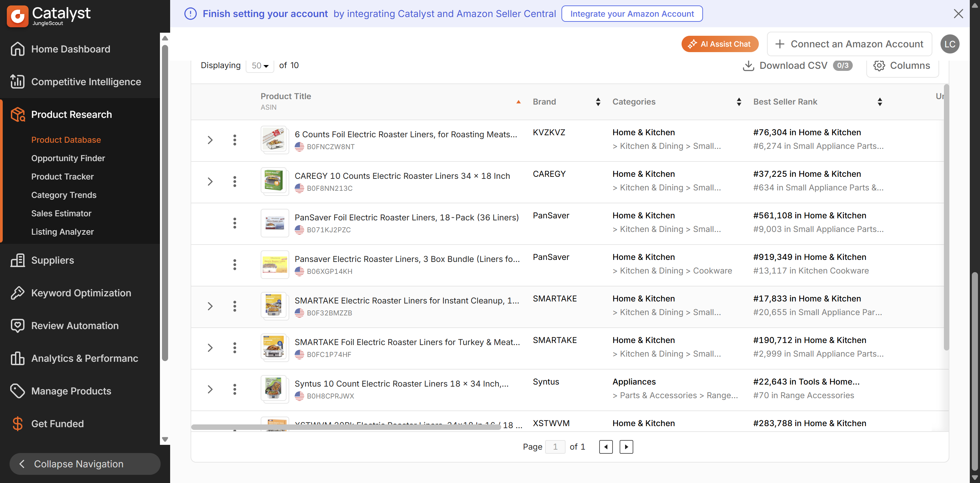Click the Review Automation heart icon
Viewport: 980px width, 483px height.
pyautogui.click(x=17, y=326)
